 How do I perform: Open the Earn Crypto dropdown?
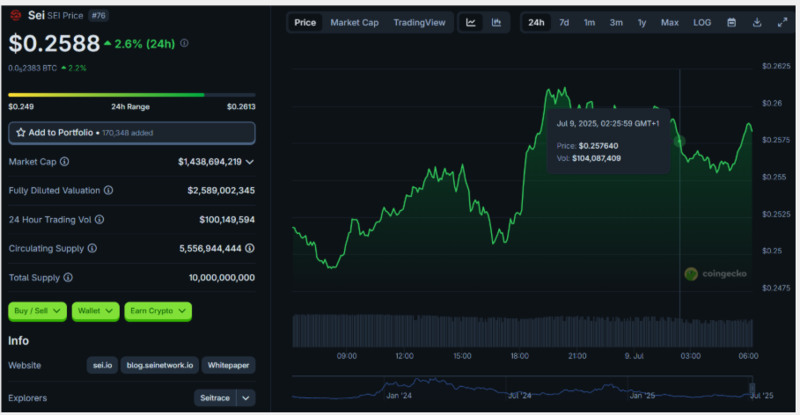point(157,311)
